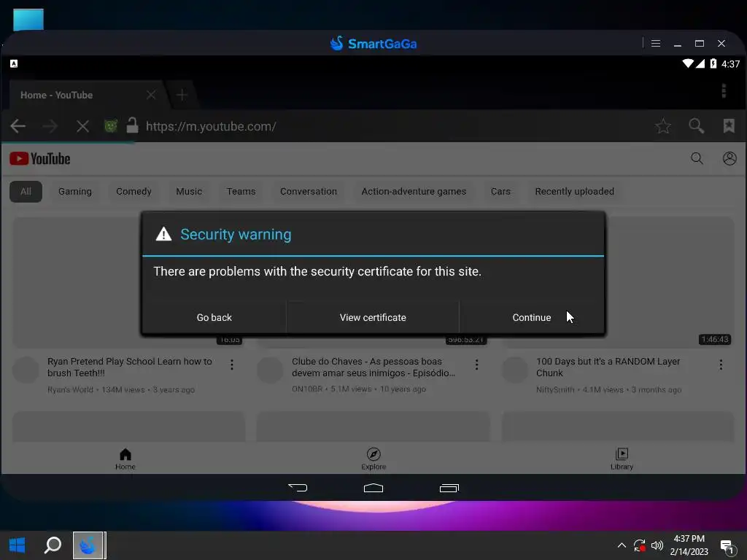
Task: Click the Ryan's World channel avatar
Action: [26, 370]
